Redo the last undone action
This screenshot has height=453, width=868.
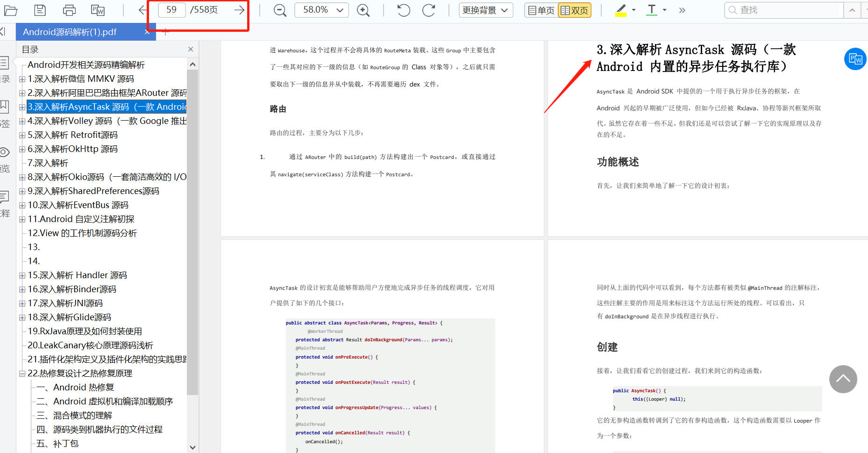pos(428,10)
